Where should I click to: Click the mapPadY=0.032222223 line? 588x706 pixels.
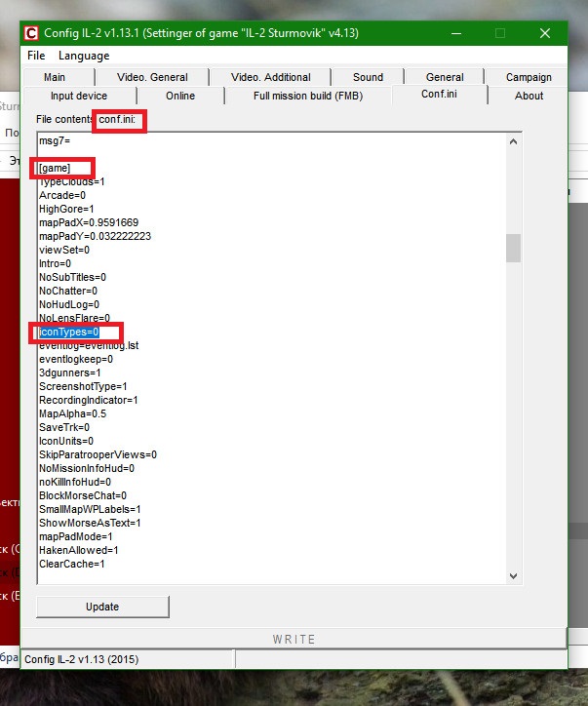[95, 236]
